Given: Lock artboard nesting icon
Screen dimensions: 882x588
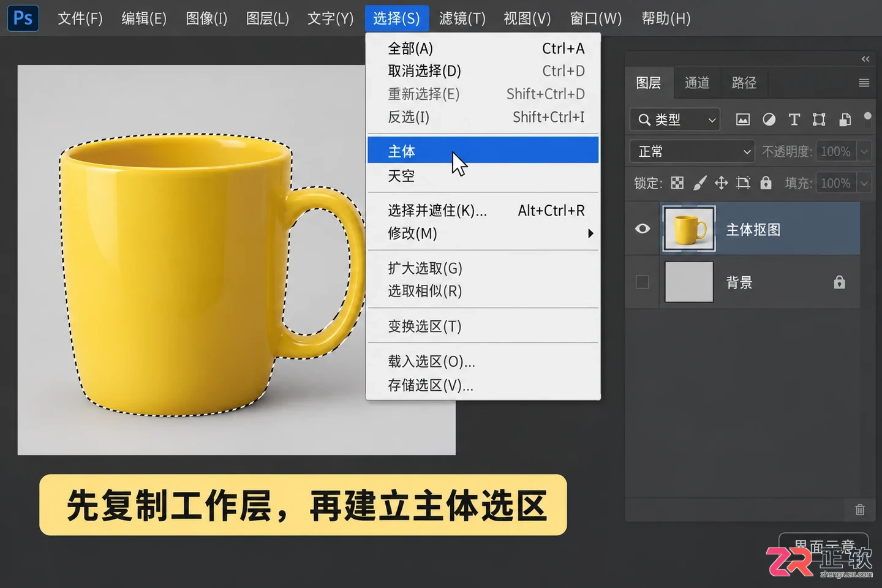Looking at the screenshot, I should (743, 183).
